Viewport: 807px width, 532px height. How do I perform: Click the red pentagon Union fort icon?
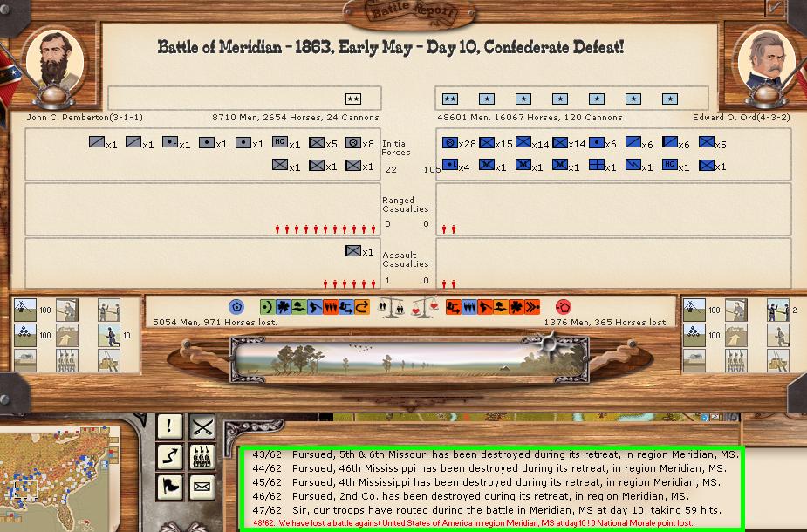click(x=563, y=307)
